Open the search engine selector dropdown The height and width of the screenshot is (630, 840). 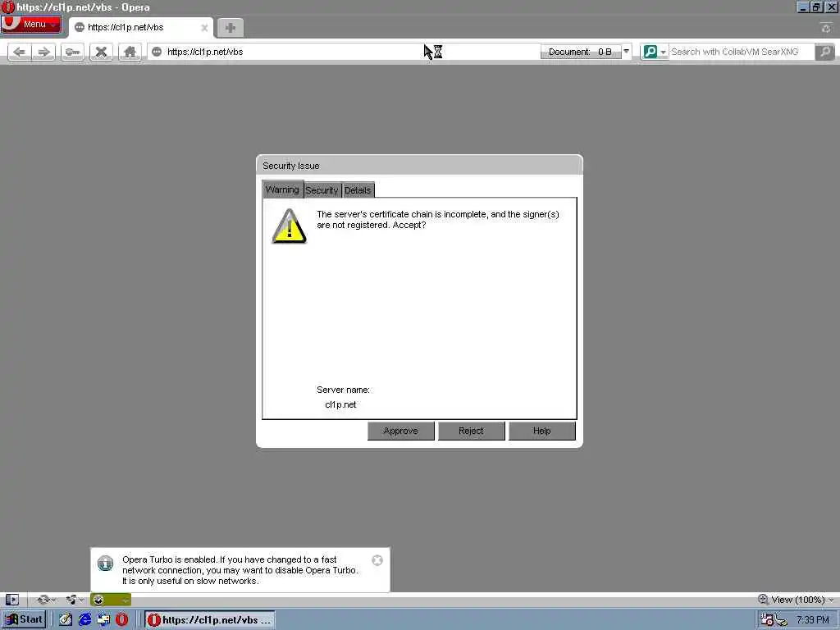coord(655,52)
